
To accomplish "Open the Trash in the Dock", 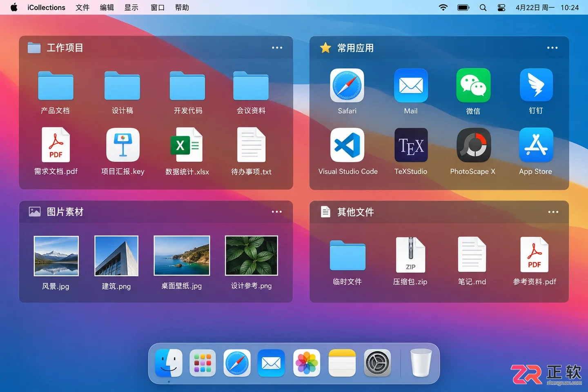I will click(421, 363).
